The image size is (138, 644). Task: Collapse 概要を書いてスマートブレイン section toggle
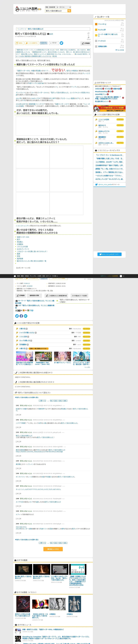[15, 65]
